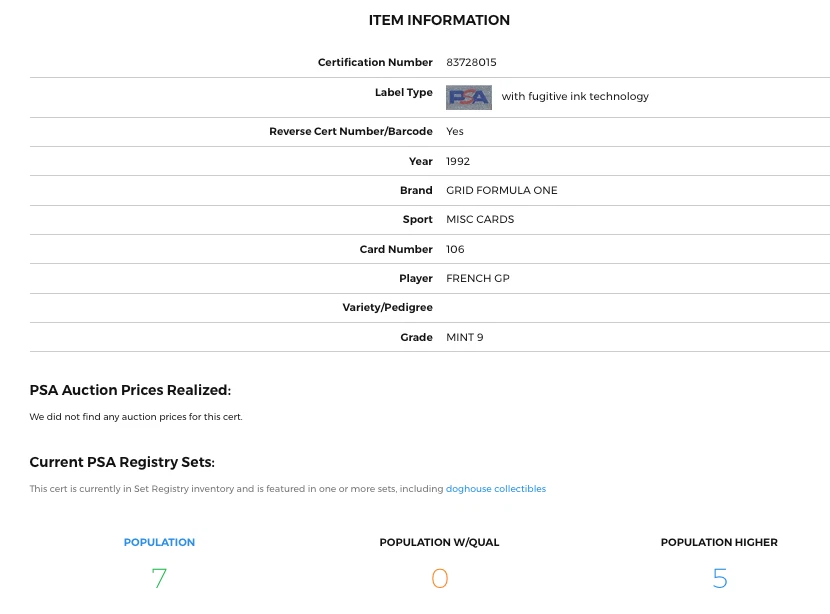Click the brand value GRID FORMULA ONE
The width and height of the screenshot is (830, 614).
tap(501, 190)
